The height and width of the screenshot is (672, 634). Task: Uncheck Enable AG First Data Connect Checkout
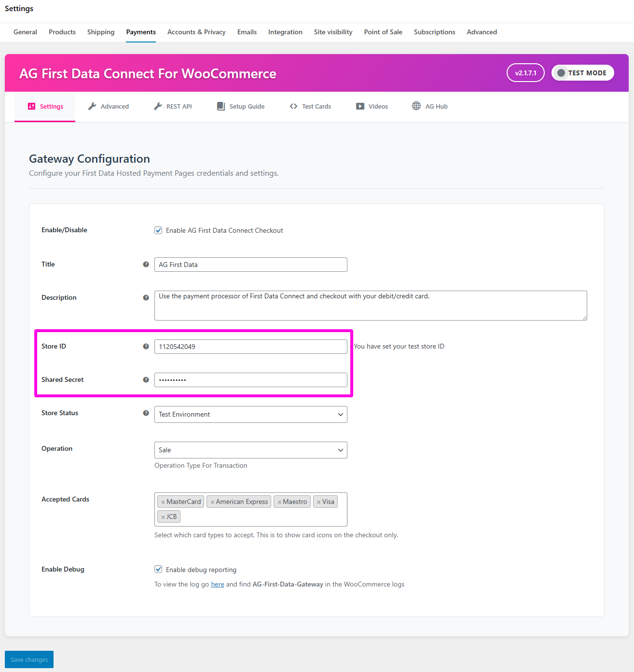[x=158, y=230]
